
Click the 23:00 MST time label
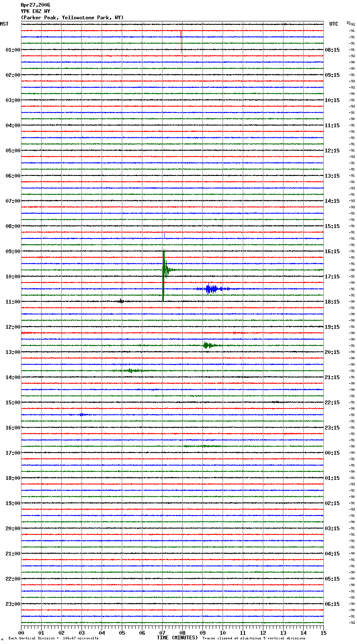(x=13, y=604)
